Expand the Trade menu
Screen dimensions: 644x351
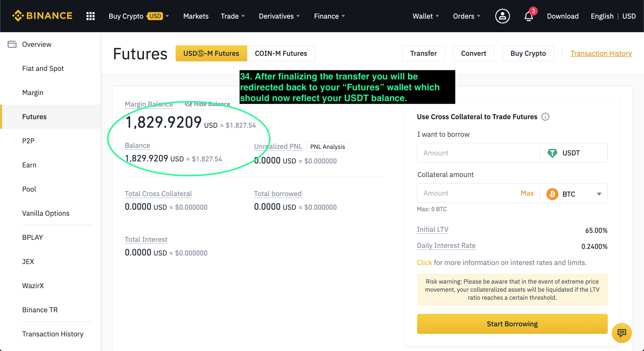(233, 16)
